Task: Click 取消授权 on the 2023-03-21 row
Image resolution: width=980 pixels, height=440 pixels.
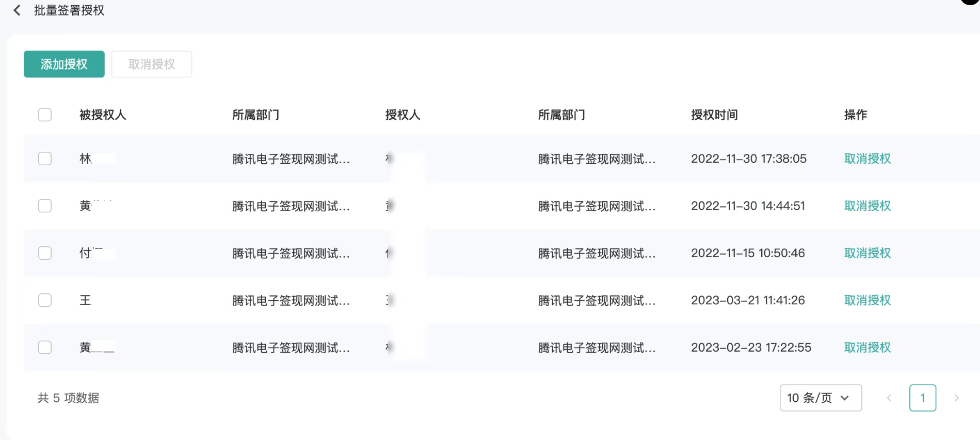Action: 867,300
